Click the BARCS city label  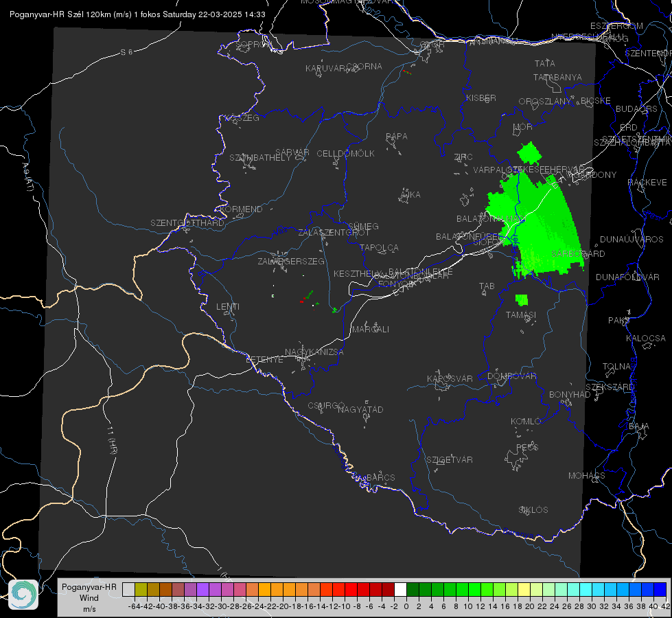tap(380, 477)
